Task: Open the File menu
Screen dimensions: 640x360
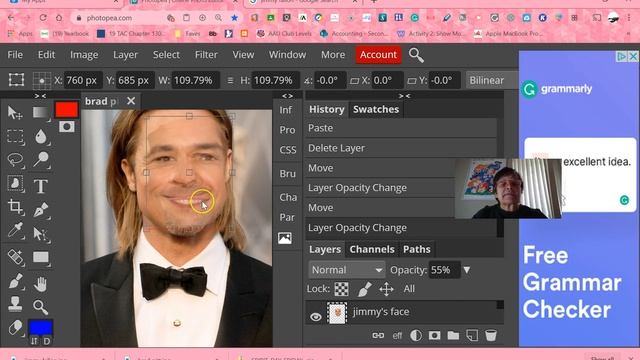Action: [x=15, y=55]
